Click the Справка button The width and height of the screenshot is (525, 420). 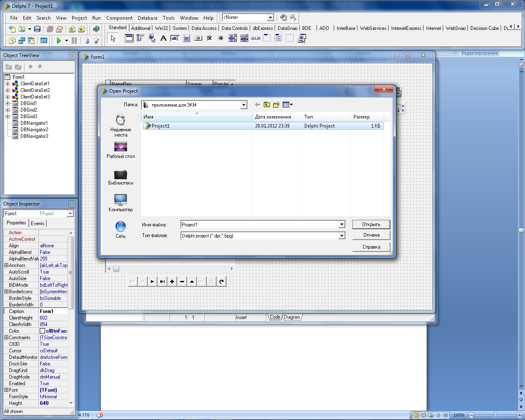(x=371, y=247)
